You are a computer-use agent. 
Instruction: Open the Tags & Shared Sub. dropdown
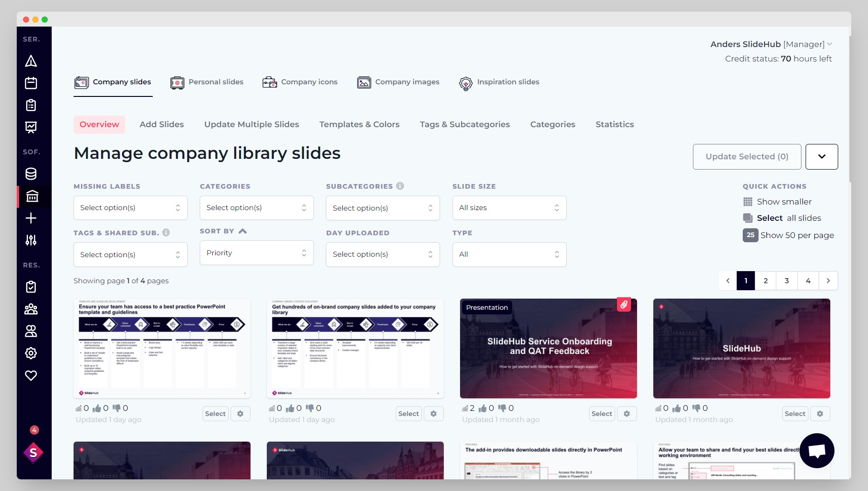[130, 255]
